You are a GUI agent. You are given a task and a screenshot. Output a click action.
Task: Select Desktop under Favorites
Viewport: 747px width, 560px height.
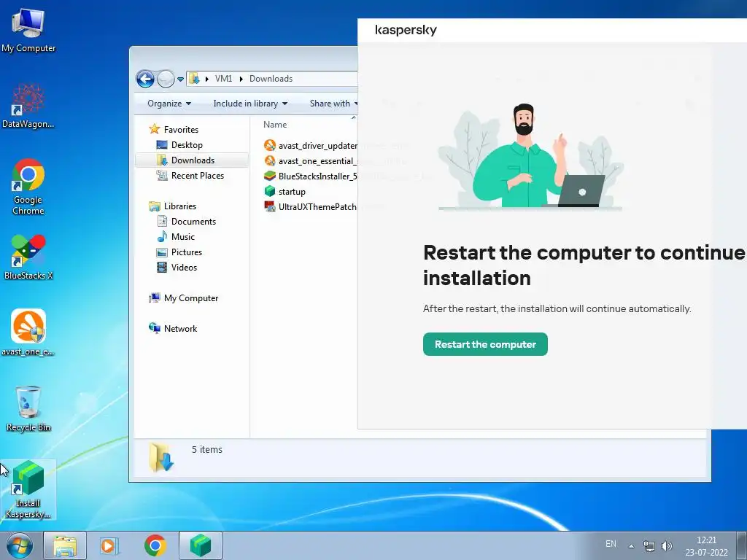(187, 145)
